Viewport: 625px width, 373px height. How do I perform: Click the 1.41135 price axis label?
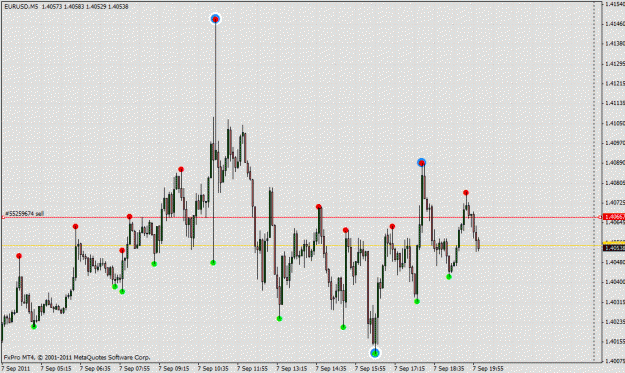tap(615, 103)
